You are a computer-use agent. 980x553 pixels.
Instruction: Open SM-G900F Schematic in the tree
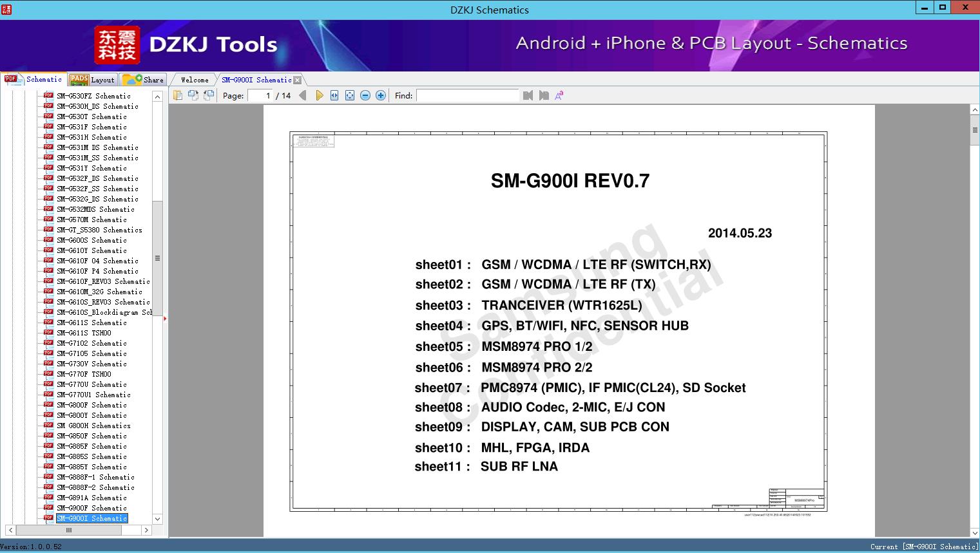[91, 508]
